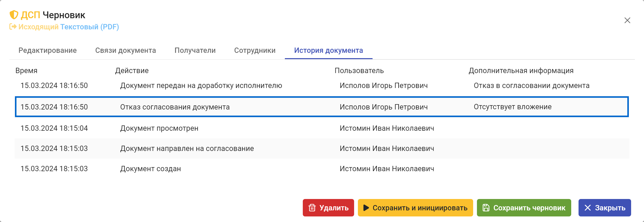Switch to Связи документа tab

(125, 50)
